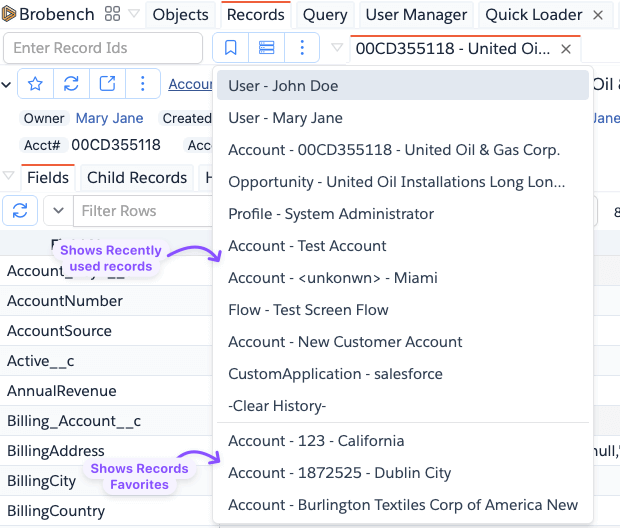Close the Quick Loader tab
This screenshot has width=620, height=528.
pyautogui.click(x=598, y=15)
